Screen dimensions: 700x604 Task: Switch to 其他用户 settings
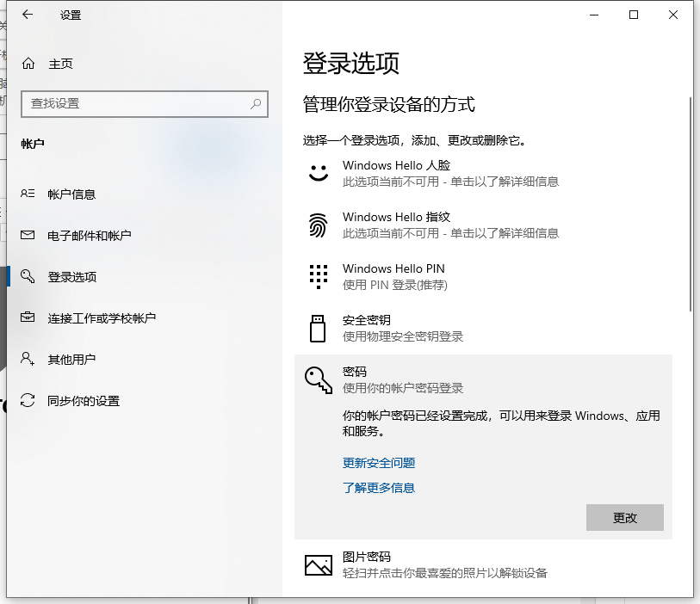(x=69, y=359)
